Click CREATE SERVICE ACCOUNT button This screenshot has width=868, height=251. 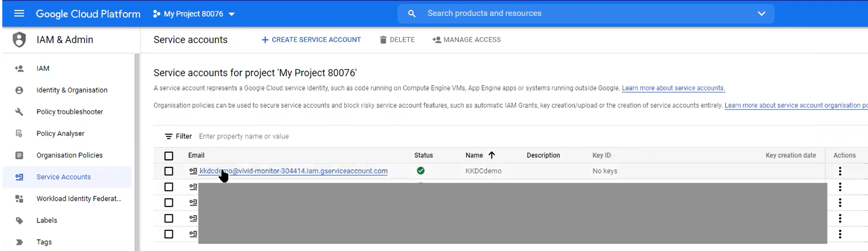[311, 40]
